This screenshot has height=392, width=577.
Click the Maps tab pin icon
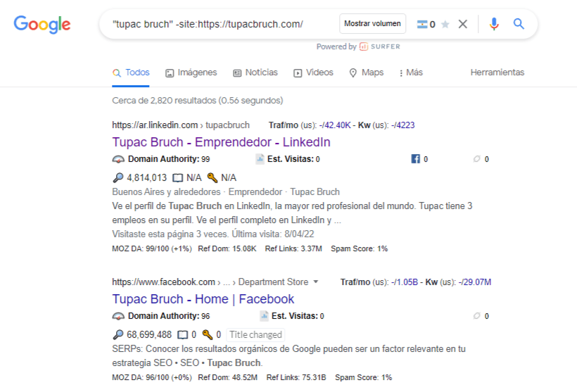[x=353, y=73]
